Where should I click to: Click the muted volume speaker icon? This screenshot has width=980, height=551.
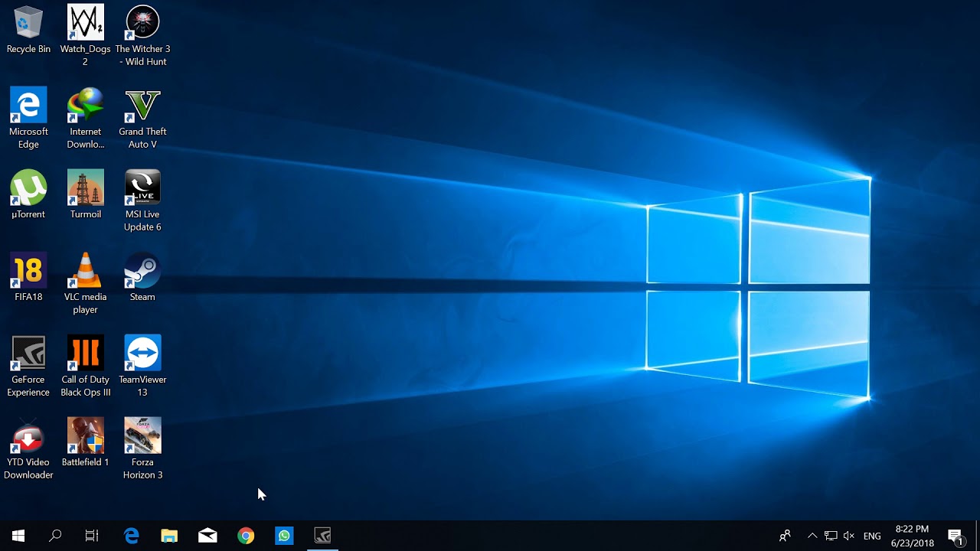[x=848, y=536]
